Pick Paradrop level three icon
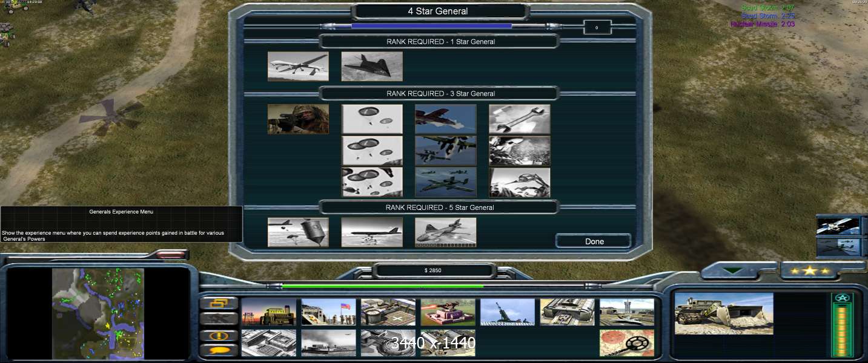This screenshot has height=363, width=868. 372,182
